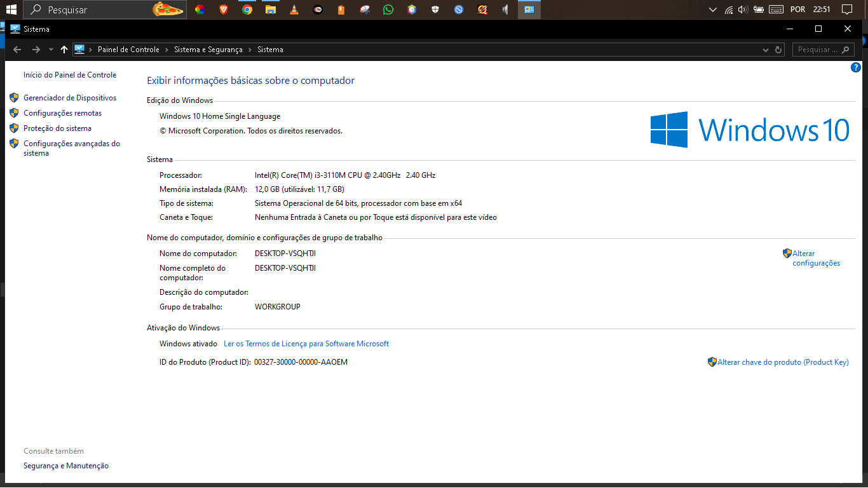This screenshot has width=868, height=488.
Task: Click the WORKGROUP value
Action: pyautogui.click(x=278, y=307)
